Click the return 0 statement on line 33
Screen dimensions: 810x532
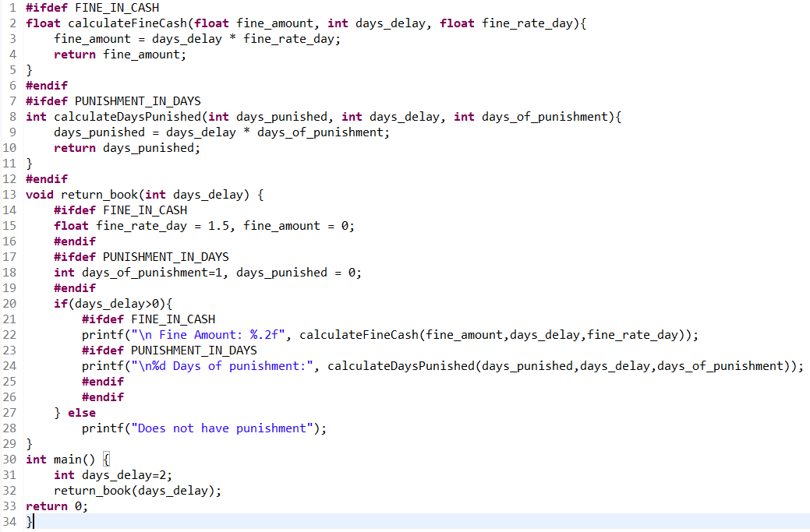(x=57, y=506)
